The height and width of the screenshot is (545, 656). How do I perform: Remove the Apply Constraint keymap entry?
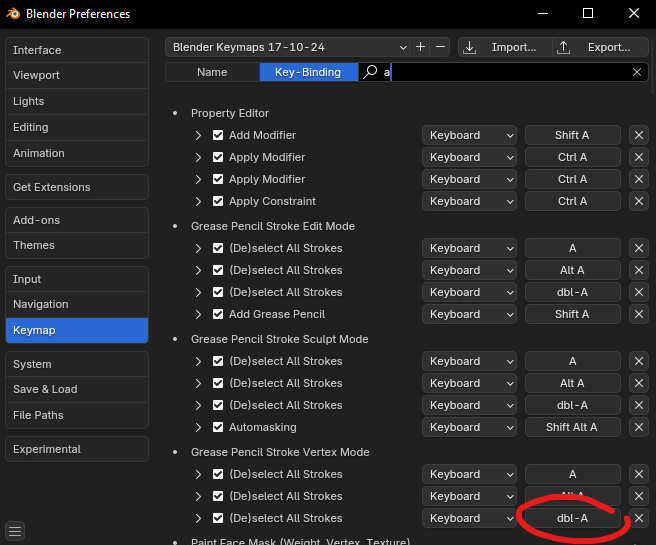coord(638,201)
